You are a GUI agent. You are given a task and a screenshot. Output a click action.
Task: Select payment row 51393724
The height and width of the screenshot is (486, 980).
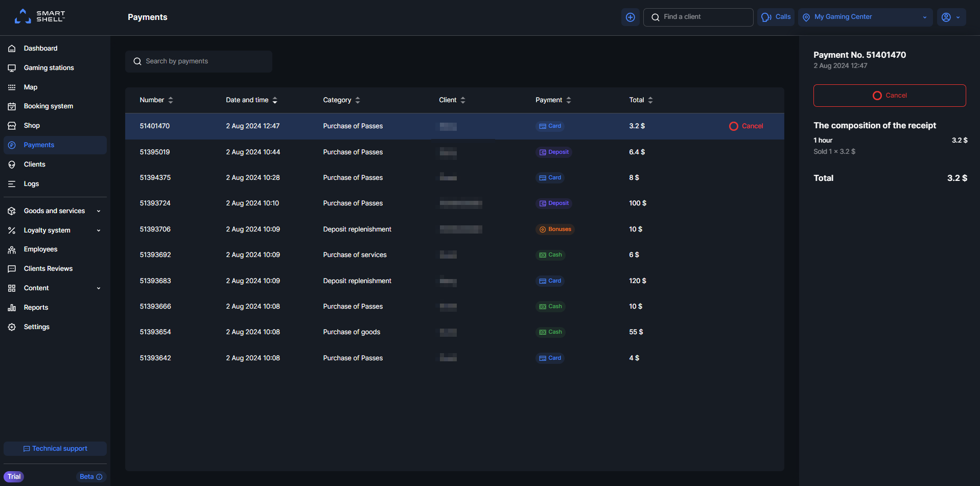[455, 203]
